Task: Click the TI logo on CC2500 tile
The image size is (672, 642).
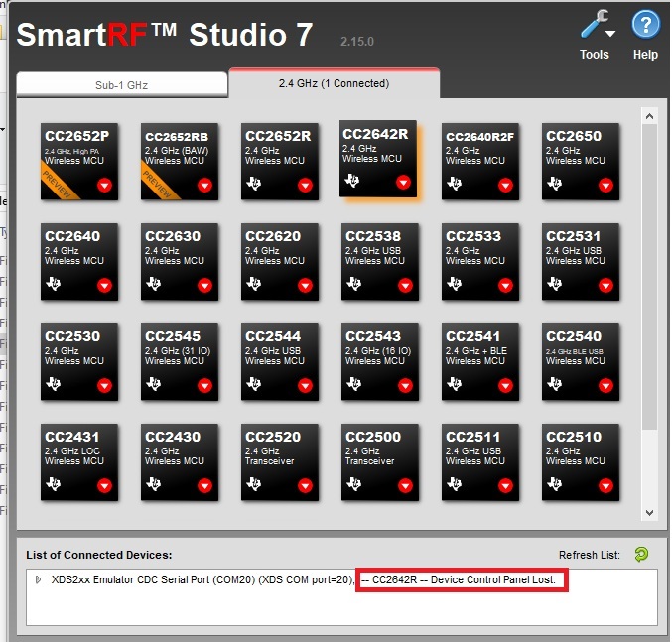Action: (354, 484)
